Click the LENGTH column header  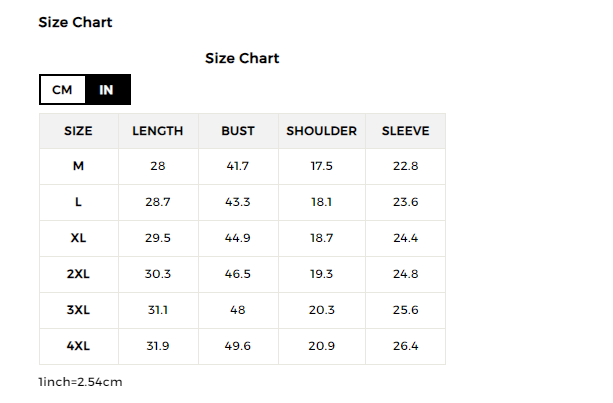(158, 131)
